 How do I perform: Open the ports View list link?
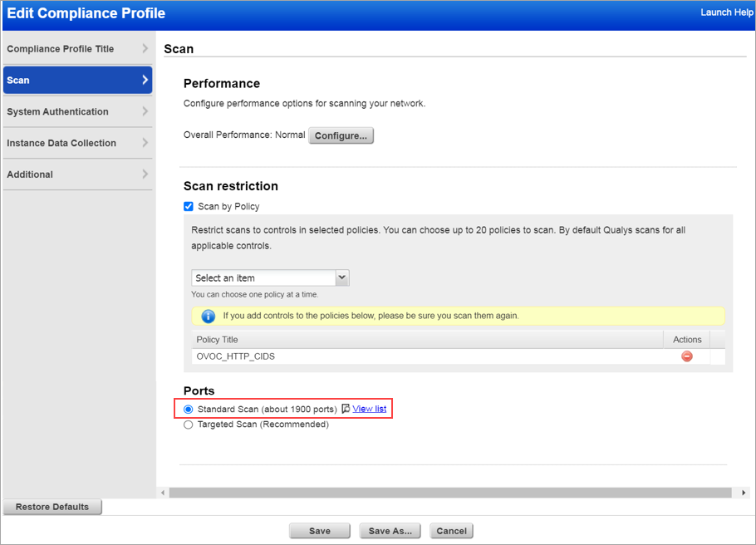tap(368, 408)
